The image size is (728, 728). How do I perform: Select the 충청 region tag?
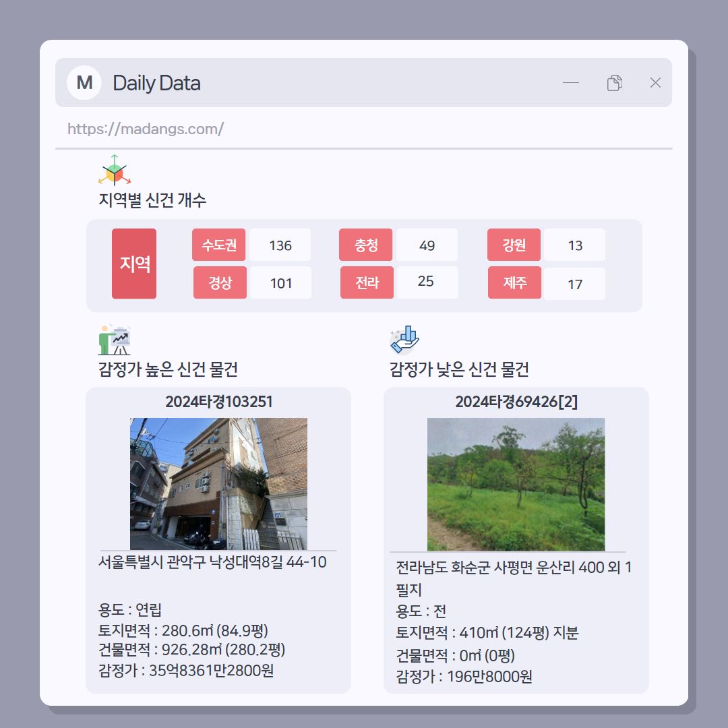365,245
